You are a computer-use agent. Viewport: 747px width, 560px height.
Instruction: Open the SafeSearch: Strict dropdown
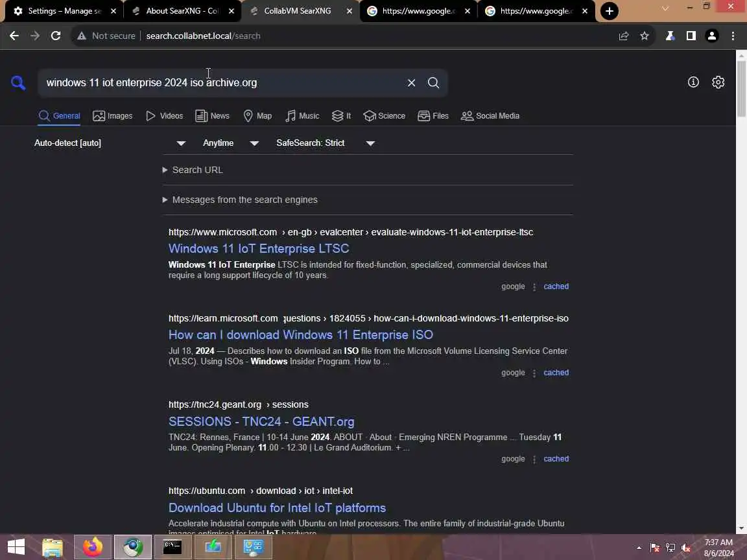point(326,143)
